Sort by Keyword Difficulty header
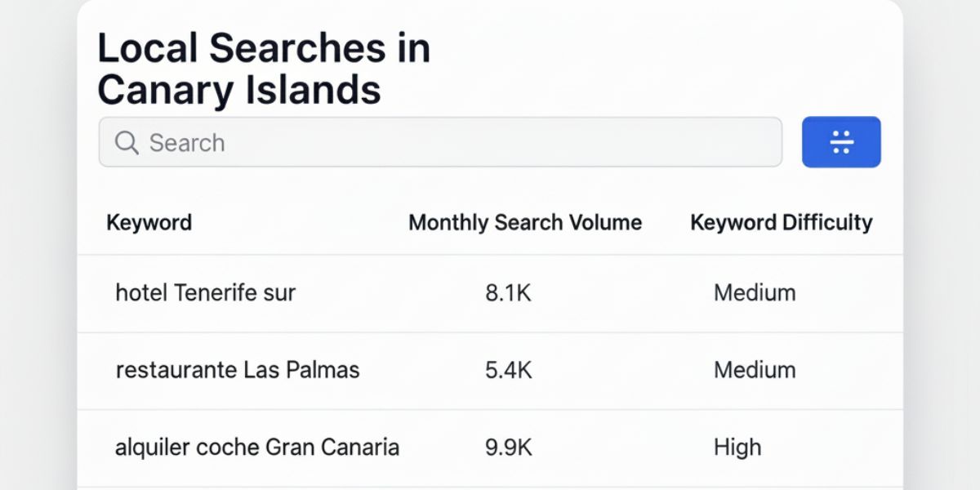The width and height of the screenshot is (980, 490). point(782,222)
